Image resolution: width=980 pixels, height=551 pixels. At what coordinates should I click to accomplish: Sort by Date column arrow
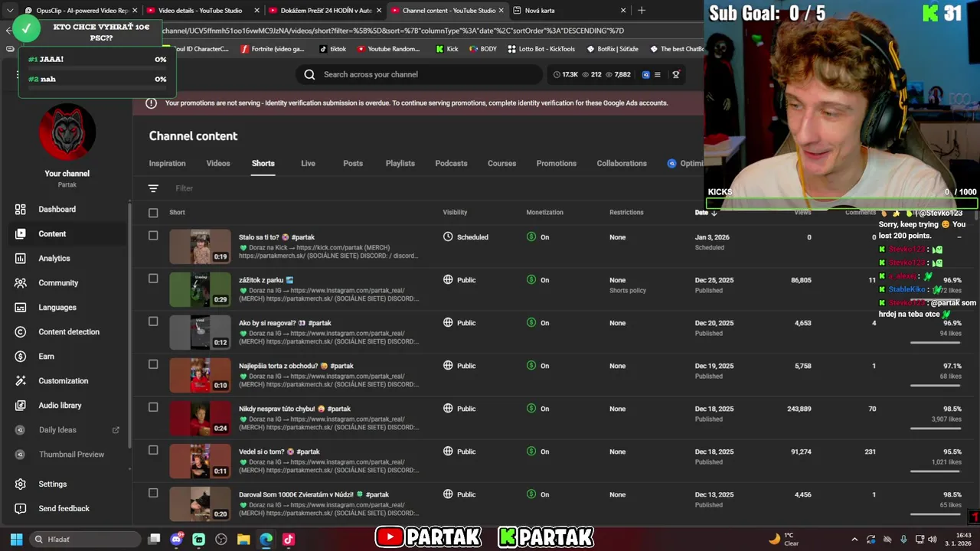coord(714,213)
